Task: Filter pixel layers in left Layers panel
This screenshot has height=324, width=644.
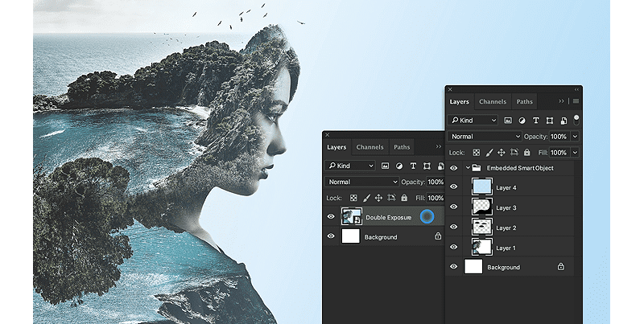Action: (x=385, y=166)
